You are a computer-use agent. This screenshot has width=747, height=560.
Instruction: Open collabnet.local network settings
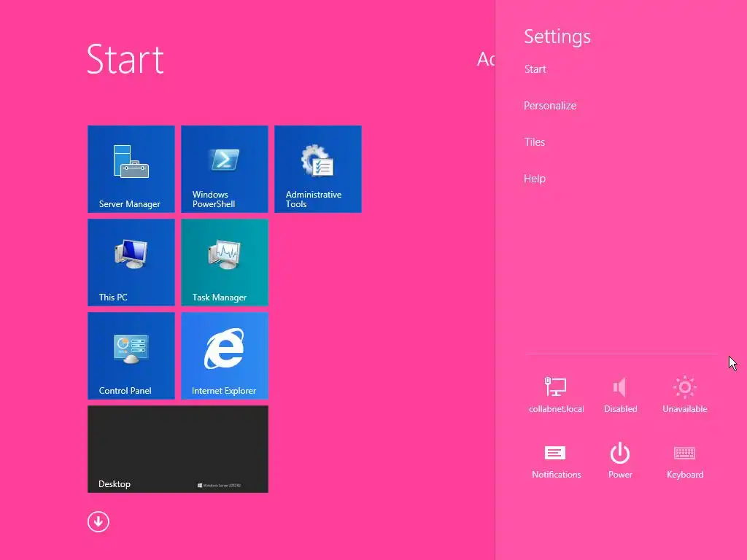click(x=556, y=394)
